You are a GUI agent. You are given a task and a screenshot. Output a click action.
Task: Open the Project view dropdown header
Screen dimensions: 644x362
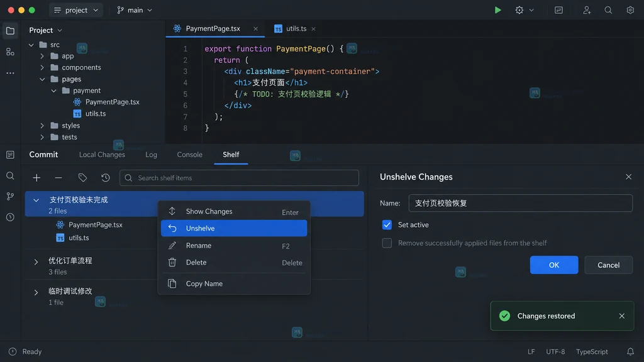45,30
